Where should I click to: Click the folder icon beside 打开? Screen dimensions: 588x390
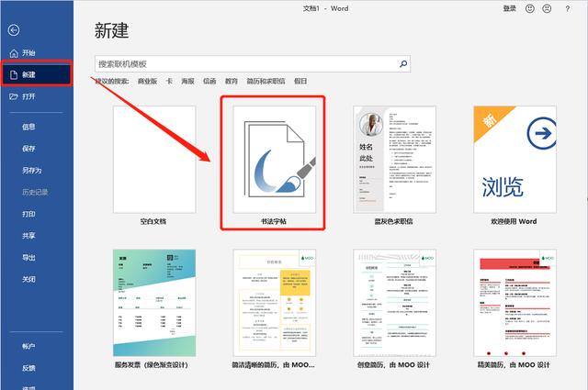(14, 96)
